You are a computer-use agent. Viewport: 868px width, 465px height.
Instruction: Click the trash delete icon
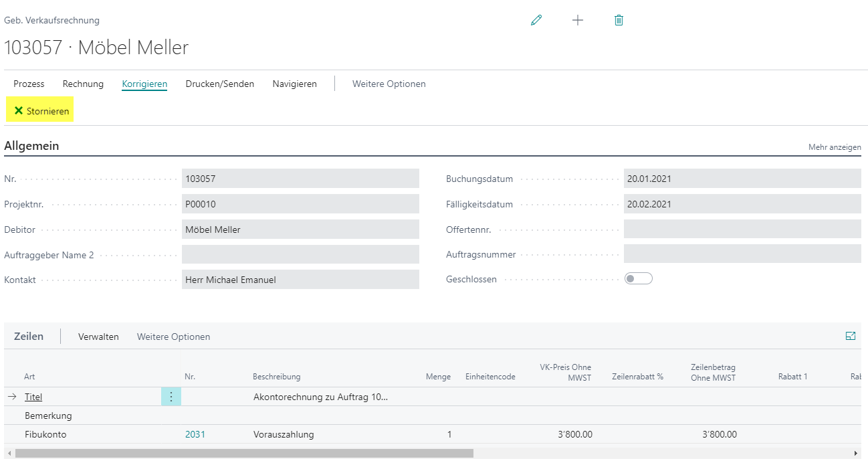[x=619, y=20]
